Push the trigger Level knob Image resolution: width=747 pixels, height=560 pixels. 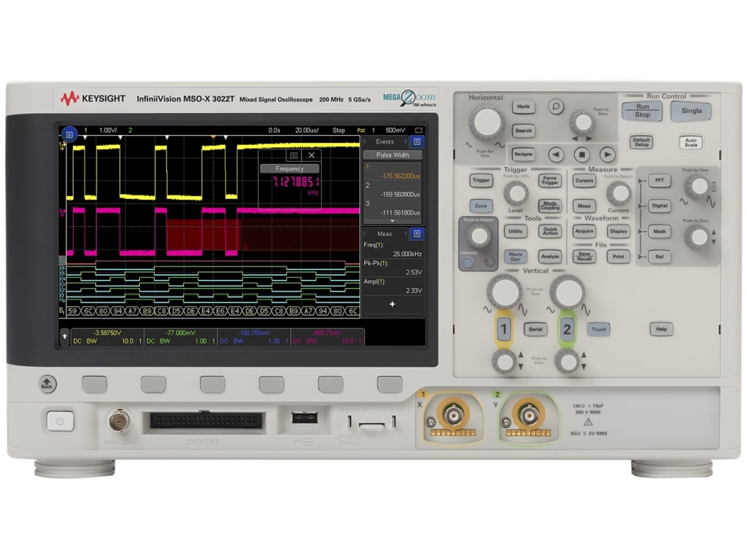pyautogui.click(x=516, y=193)
